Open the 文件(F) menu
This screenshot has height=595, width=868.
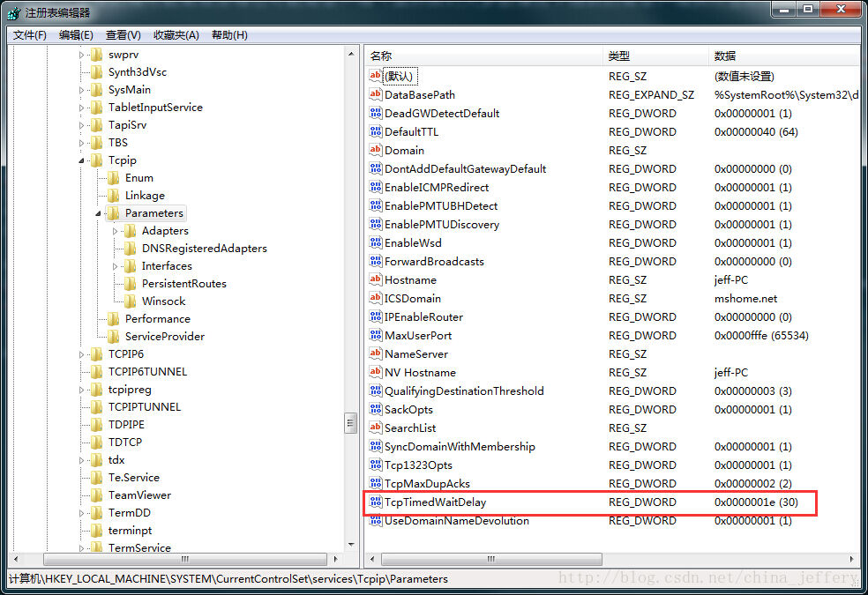(x=30, y=35)
